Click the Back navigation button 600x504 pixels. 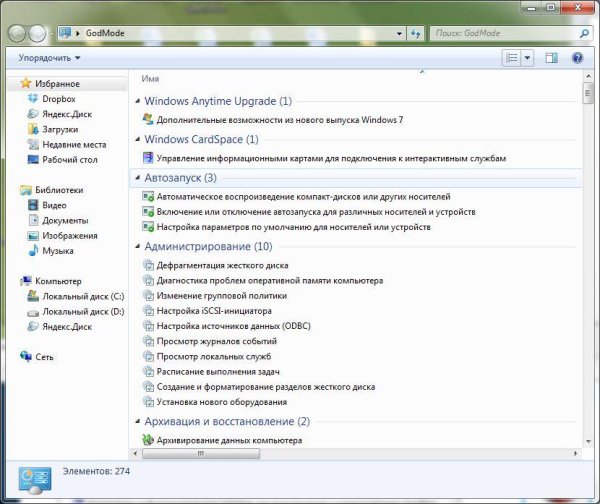coord(17,33)
